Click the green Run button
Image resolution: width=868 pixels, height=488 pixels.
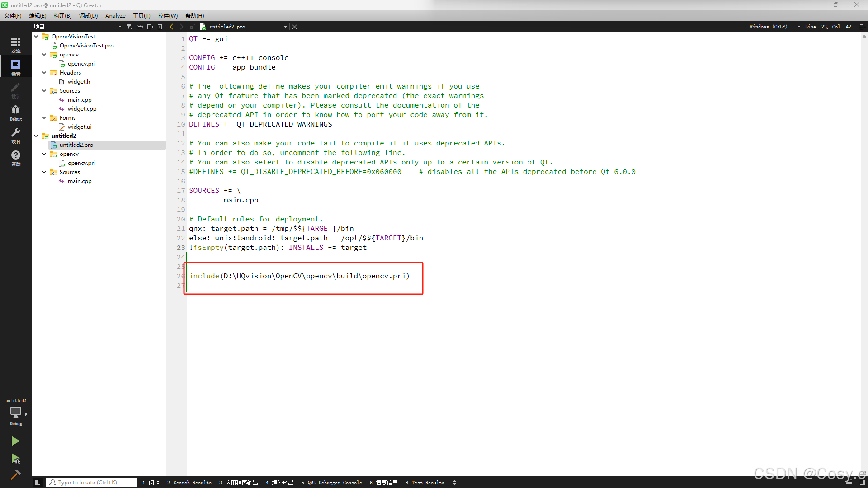15,441
